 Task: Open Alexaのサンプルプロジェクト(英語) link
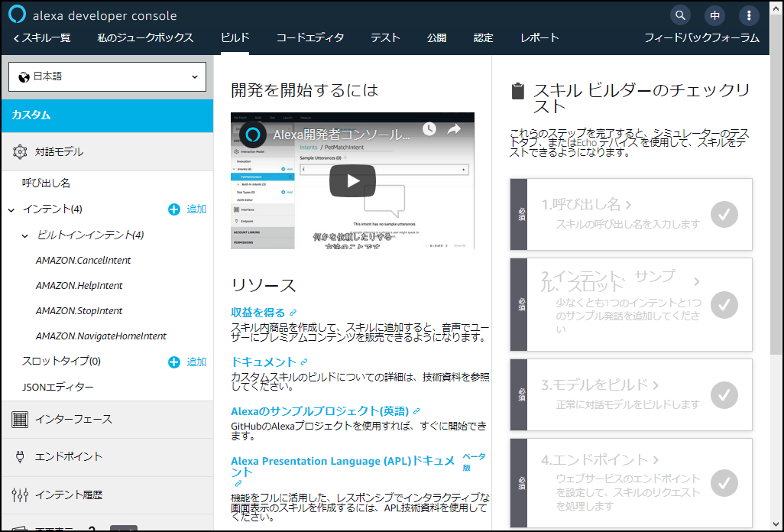[x=320, y=411]
